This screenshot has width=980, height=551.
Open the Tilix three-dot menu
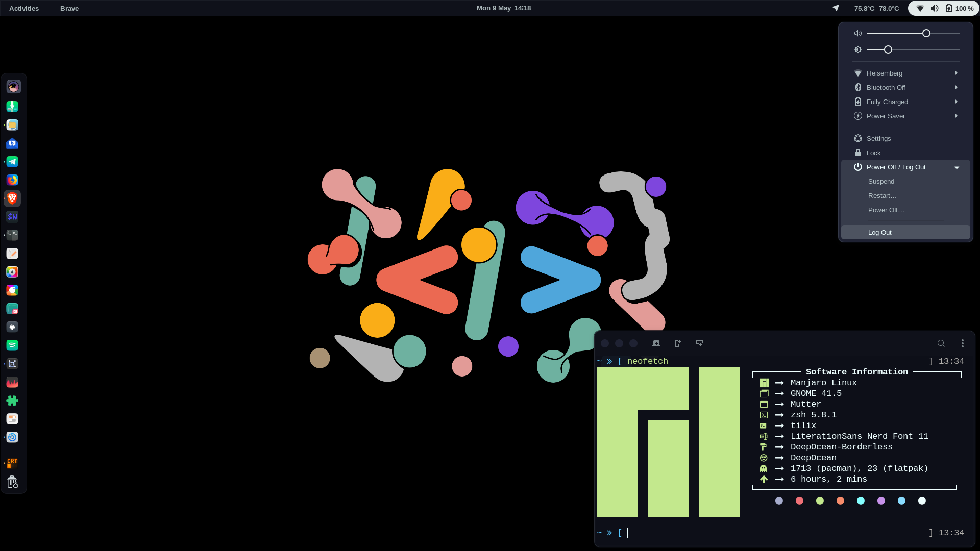click(963, 343)
